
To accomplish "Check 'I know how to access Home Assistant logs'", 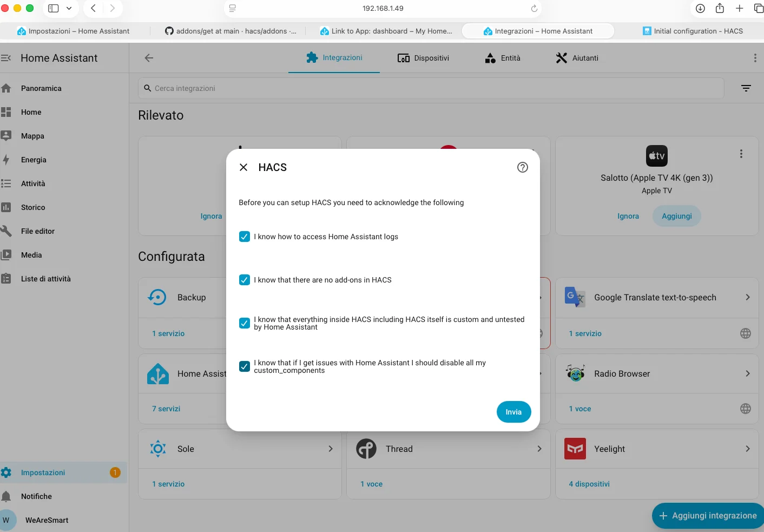I will pos(245,237).
